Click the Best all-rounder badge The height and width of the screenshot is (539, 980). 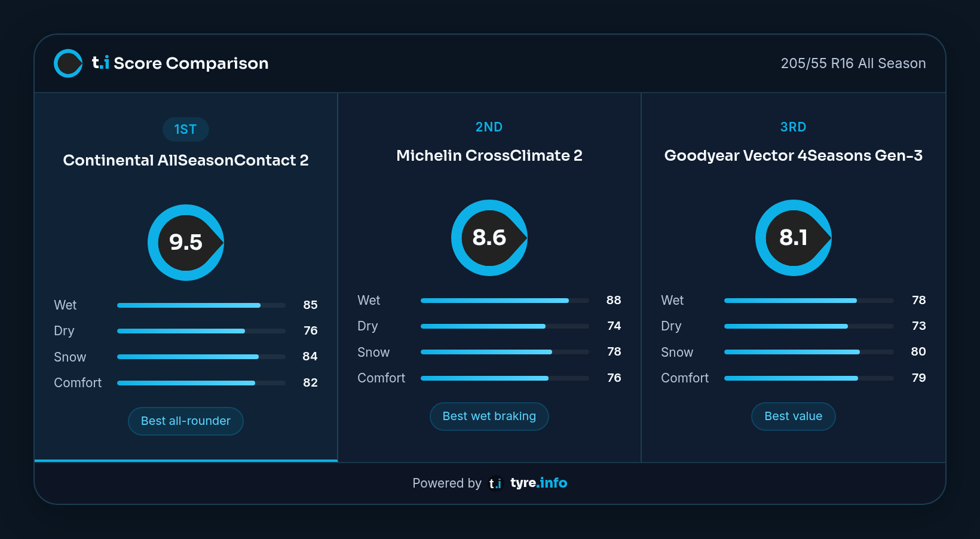click(186, 421)
